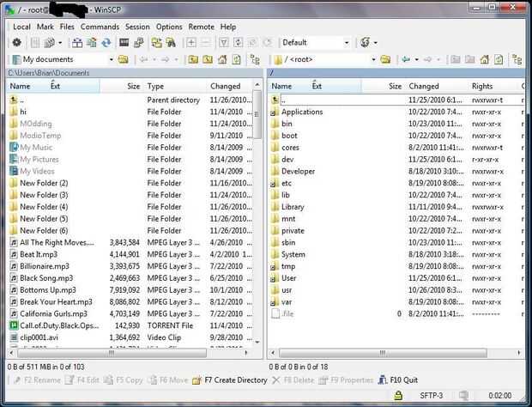This screenshot has width=532, height=407.
Task: Expand the session globe dropdown arrow
Action: [376, 43]
